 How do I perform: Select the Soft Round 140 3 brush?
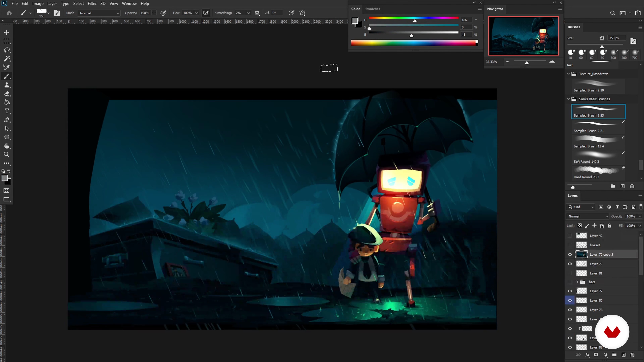tap(598, 158)
